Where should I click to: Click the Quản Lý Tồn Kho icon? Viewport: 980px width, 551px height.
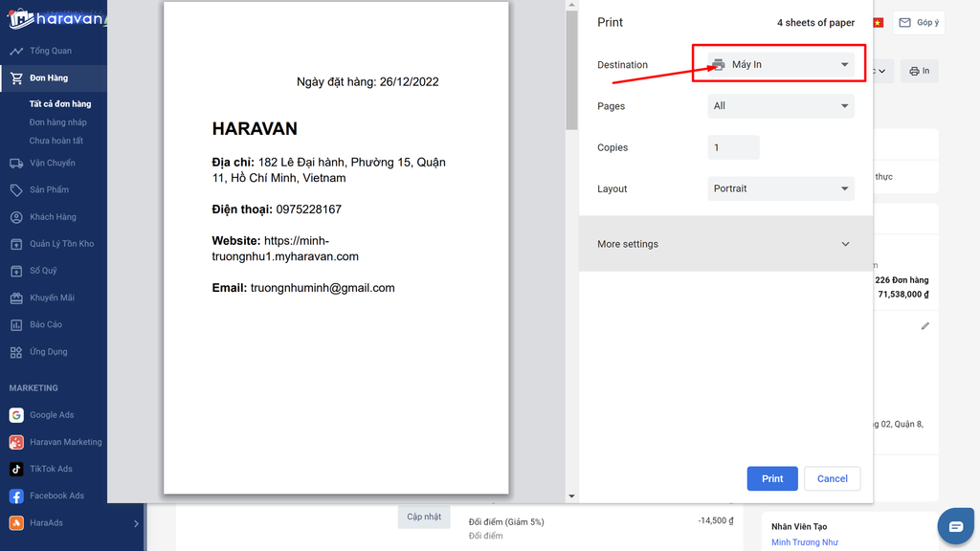tap(16, 244)
